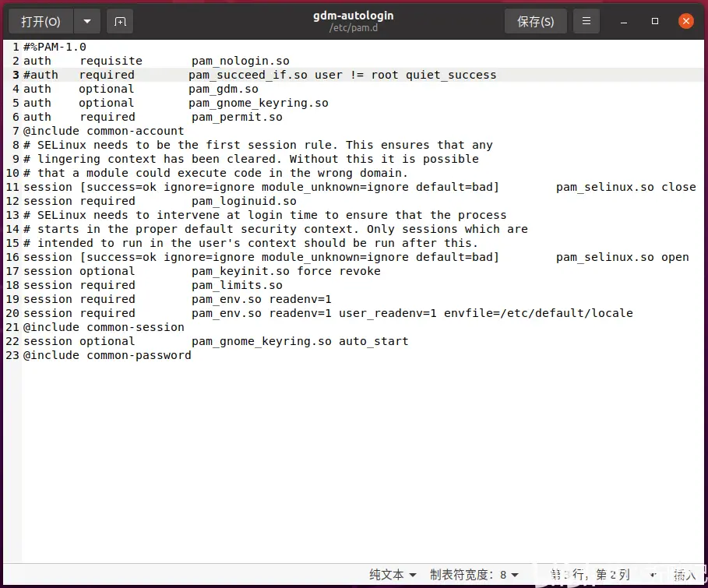Toggle the 插入 insert mode indicator
The height and width of the screenshot is (588, 708).
tap(685, 575)
